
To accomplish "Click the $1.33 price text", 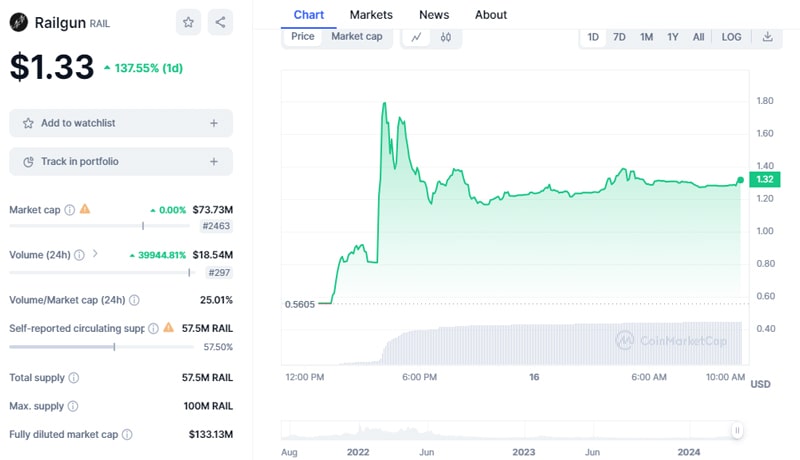I will [52, 67].
